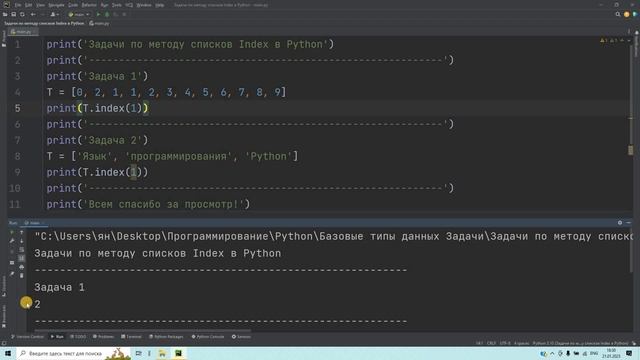Open the main run configuration dropdown
This screenshot has height=360, width=640.
pos(79,14)
